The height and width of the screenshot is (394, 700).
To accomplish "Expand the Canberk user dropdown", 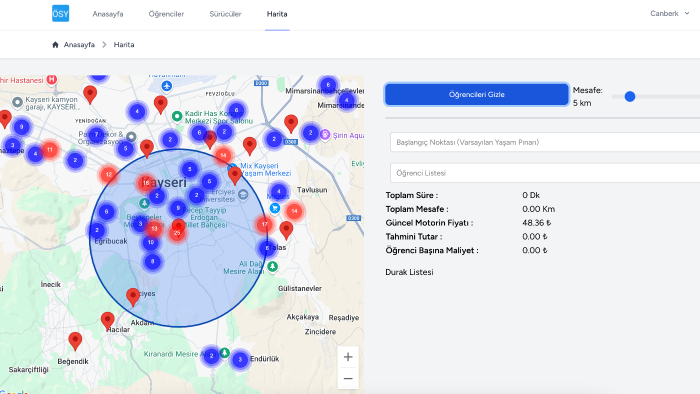I will coord(669,13).
